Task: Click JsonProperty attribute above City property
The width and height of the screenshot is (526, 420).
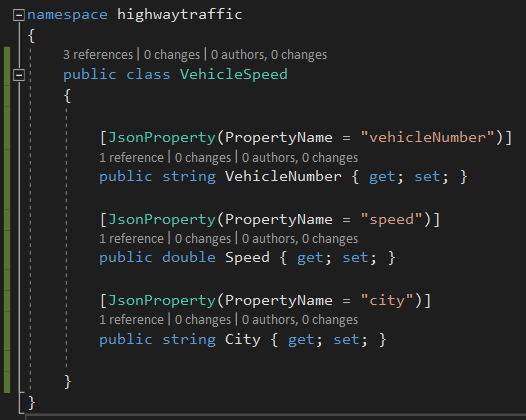Action: pyautogui.click(x=162, y=301)
